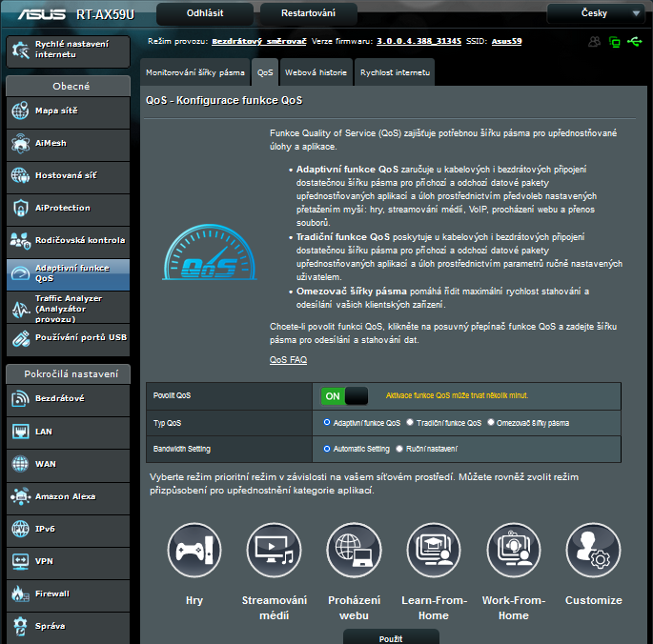The image size is (653, 644).
Task: Select Tradiční funkce QoS radio button
Action: click(x=410, y=422)
